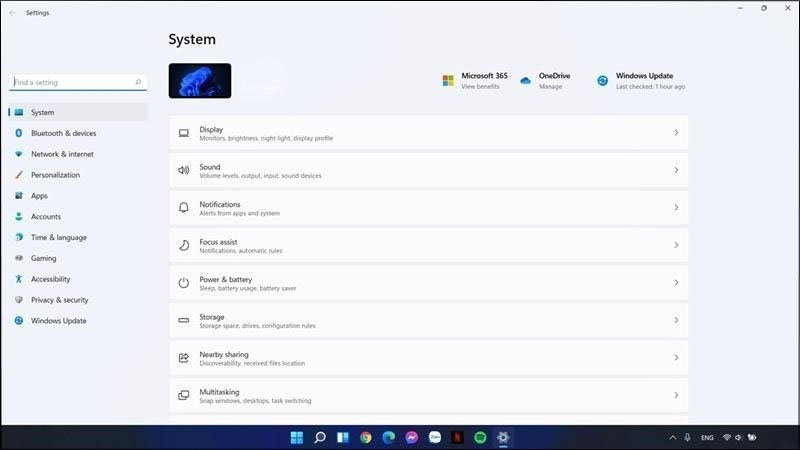Open Spotify from the taskbar
This screenshot has height=450, width=800.
(x=480, y=437)
